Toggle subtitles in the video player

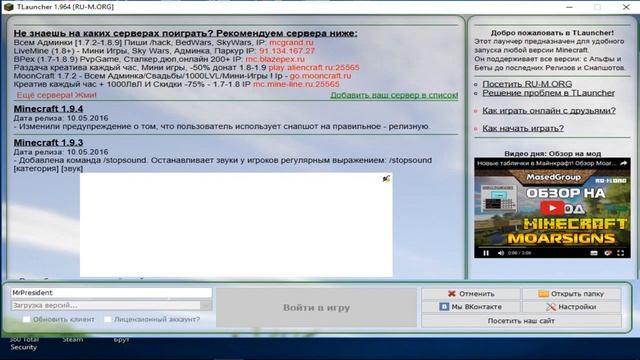coord(594,253)
